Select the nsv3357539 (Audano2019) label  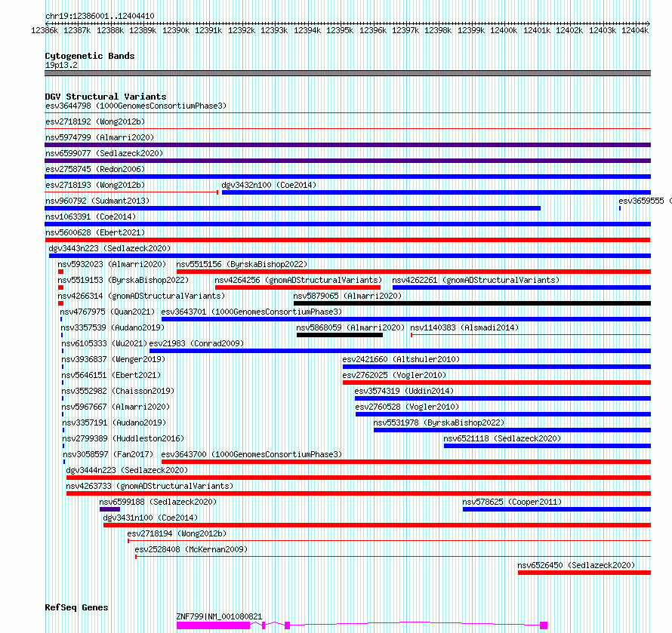[x=113, y=327]
